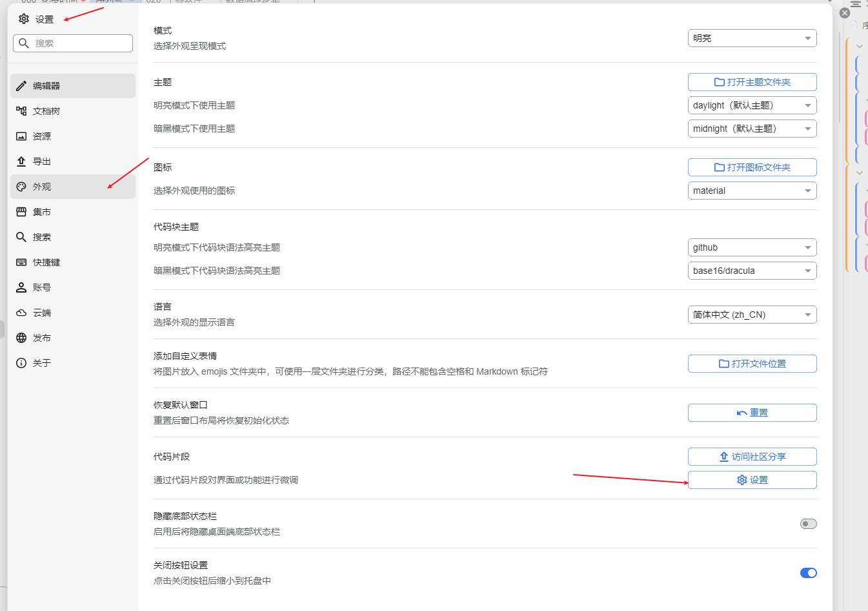Select 外观 in the settings sidebar
This screenshot has width=868, height=611.
pyautogui.click(x=72, y=187)
